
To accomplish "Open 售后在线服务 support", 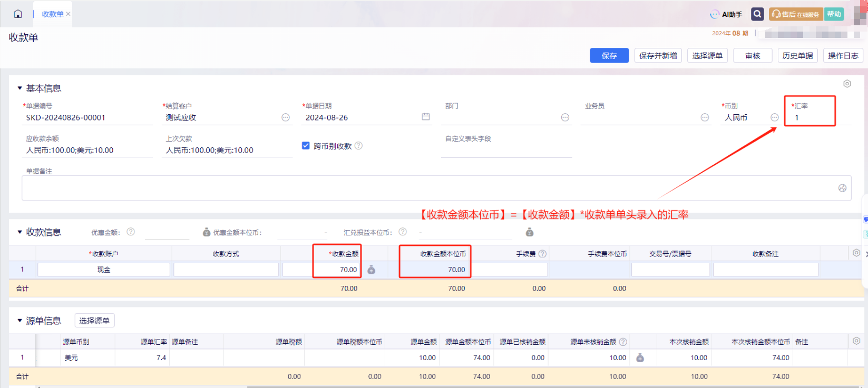I will [x=795, y=14].
